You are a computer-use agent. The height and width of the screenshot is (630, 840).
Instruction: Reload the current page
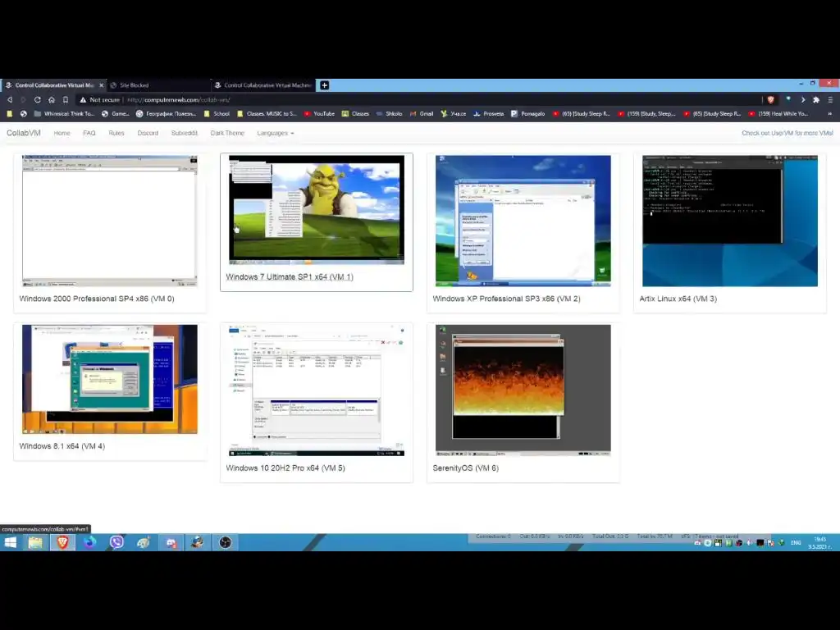point(38,99)
